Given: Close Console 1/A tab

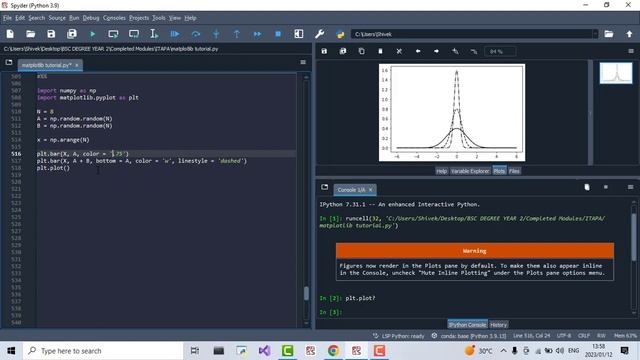Looking at the screenshot, I should 371,190.
